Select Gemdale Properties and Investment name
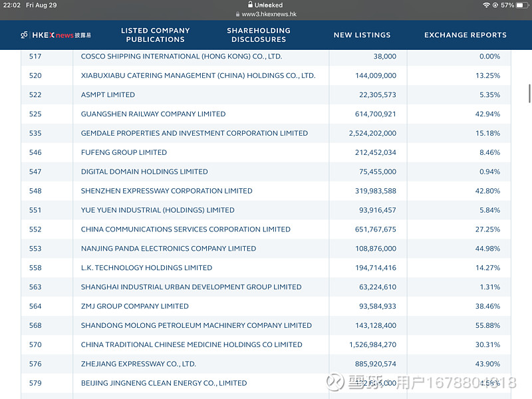The width and height of the screenshot is (532, 399). click(194, 133)
